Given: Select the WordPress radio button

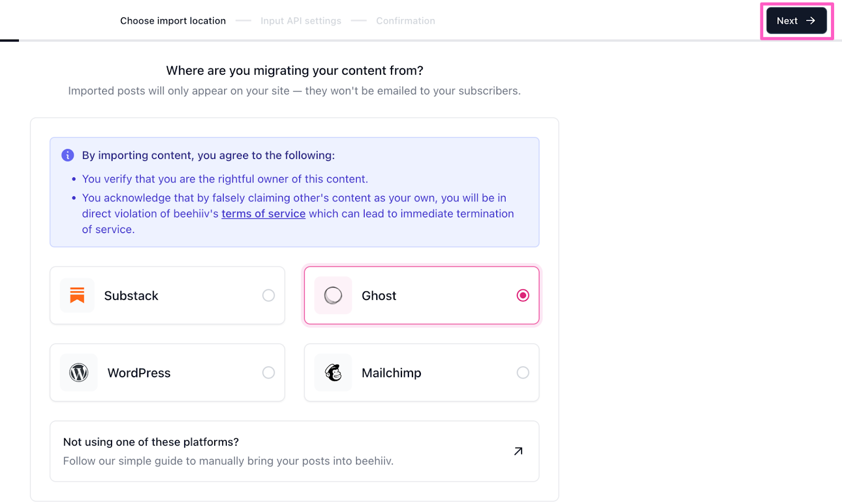Looking at the screenshot, I should (268, 372).
